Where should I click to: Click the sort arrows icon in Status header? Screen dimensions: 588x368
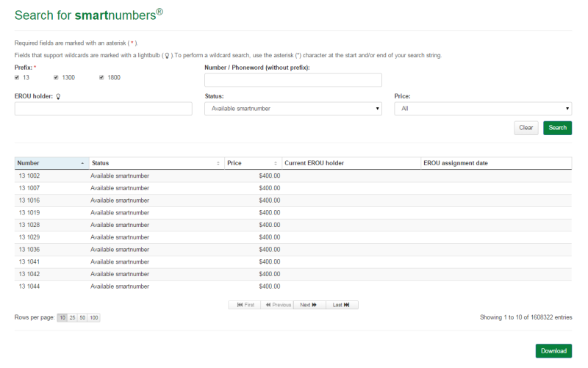(x=218, y=163)
